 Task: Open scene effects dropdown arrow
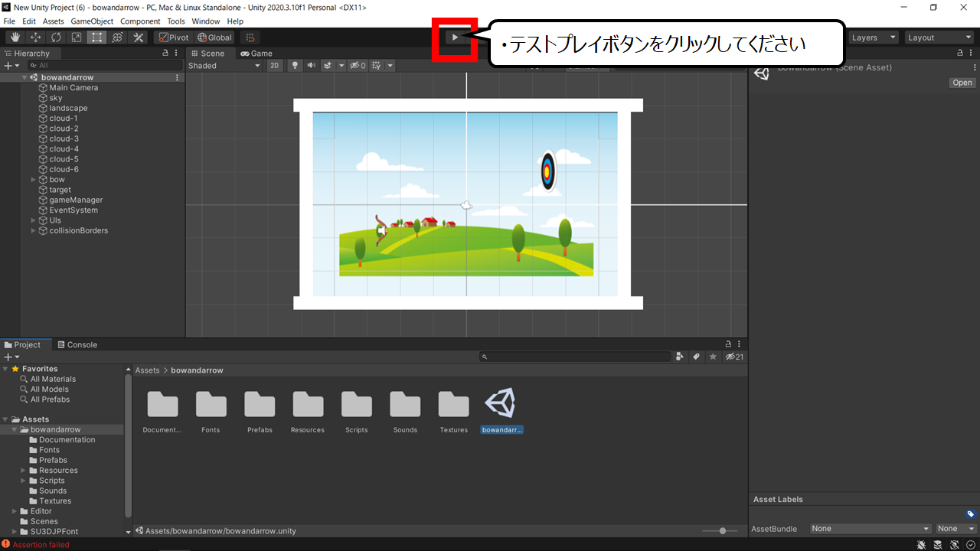341,66
